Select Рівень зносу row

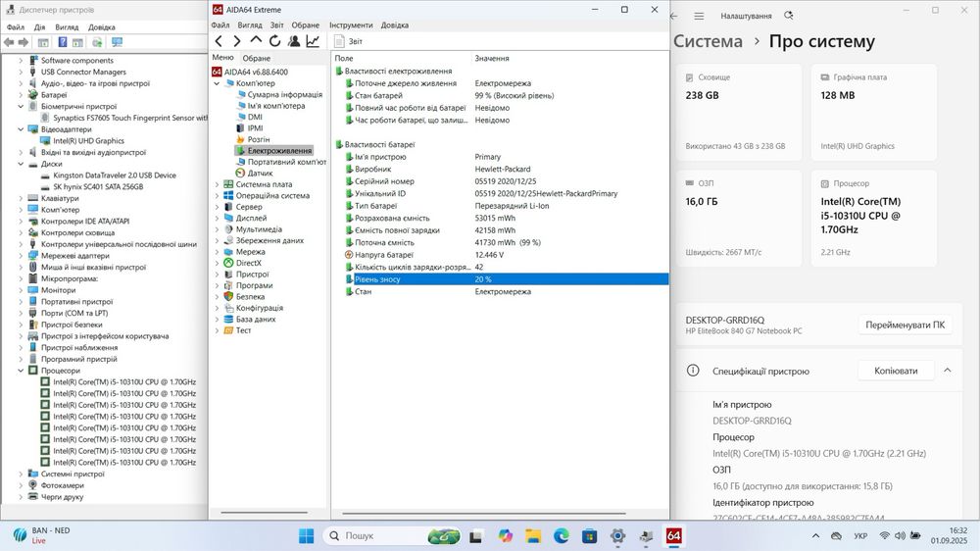tap(507, 279)
